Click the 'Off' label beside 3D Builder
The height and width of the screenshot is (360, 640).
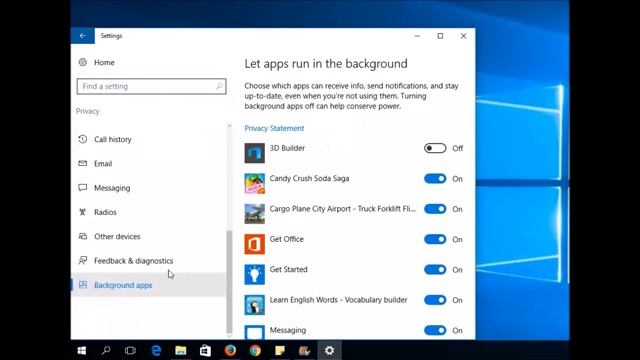click(458, 148)
